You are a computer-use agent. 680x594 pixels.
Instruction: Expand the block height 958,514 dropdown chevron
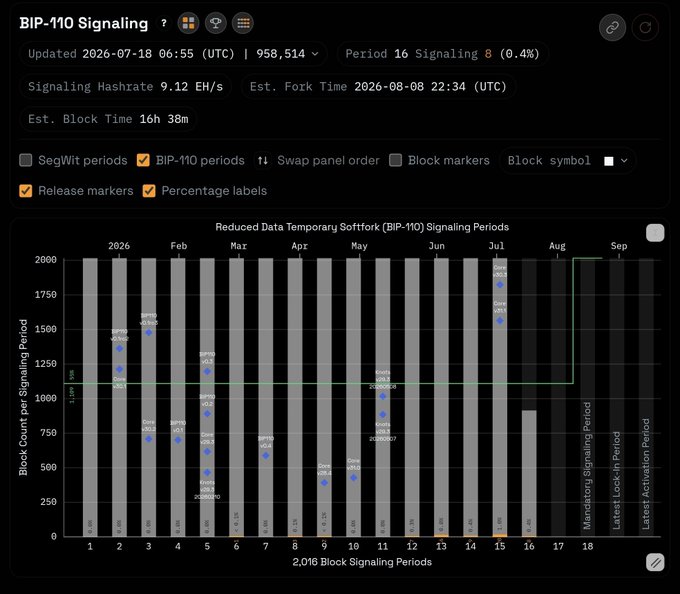pyautogui.click(x=315, y=54)
